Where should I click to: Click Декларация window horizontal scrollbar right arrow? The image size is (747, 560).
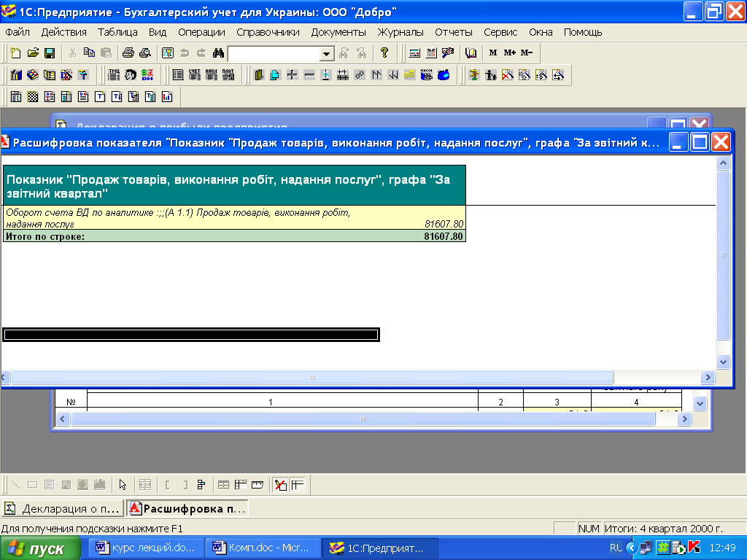point(684,419)
